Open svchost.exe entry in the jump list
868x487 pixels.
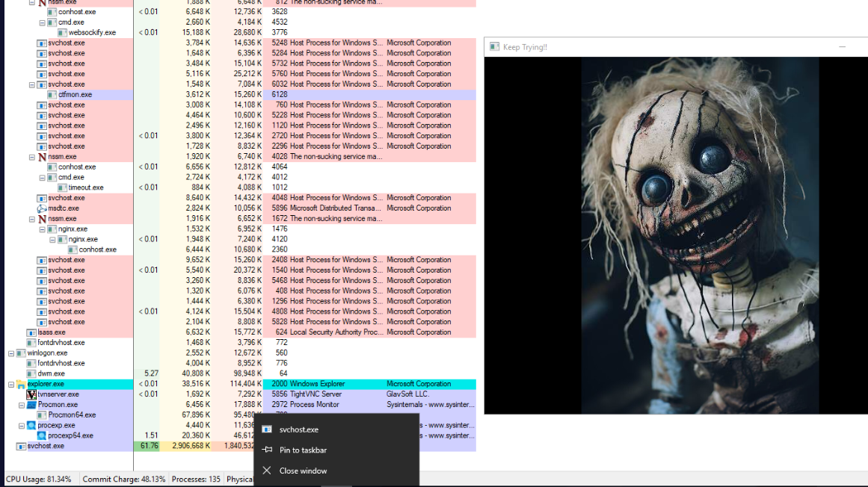tap(299, 429)
